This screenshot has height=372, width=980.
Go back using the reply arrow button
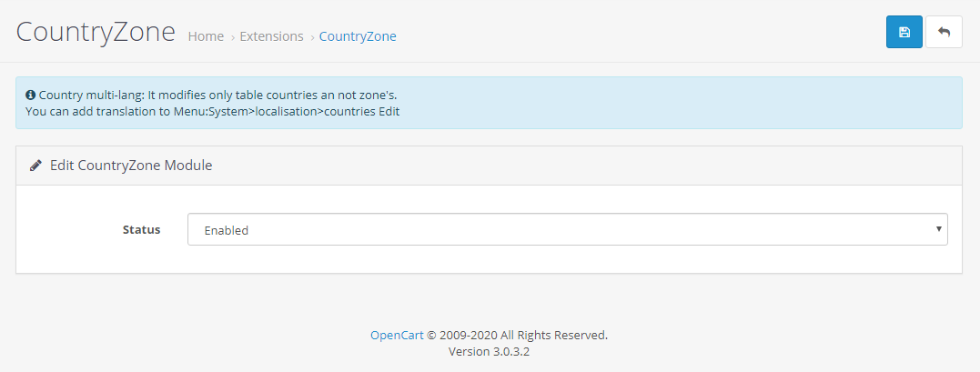(944, 32)
